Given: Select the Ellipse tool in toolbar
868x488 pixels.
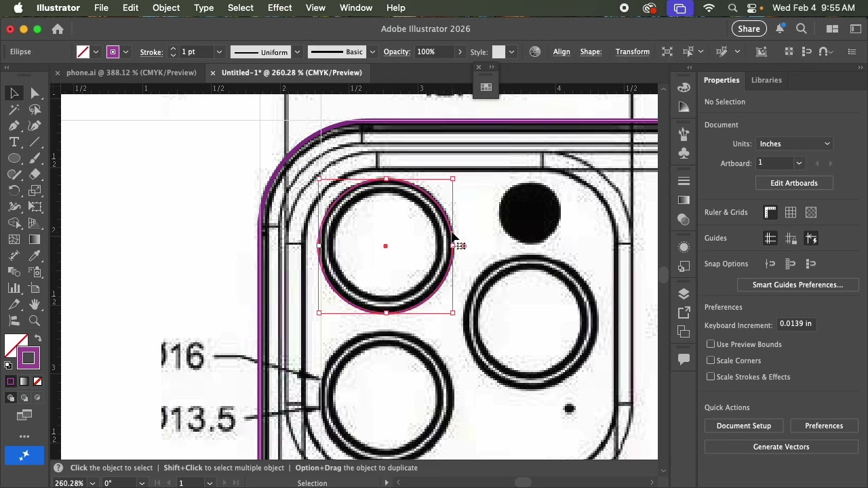Looking at the screenshot, I should 14,158.
